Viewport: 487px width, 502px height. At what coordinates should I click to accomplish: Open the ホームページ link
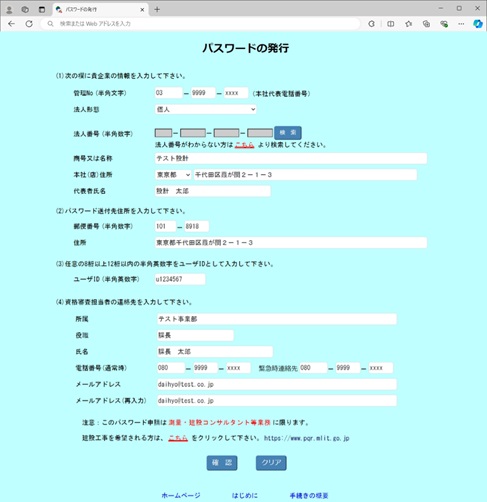click(181, 495)
